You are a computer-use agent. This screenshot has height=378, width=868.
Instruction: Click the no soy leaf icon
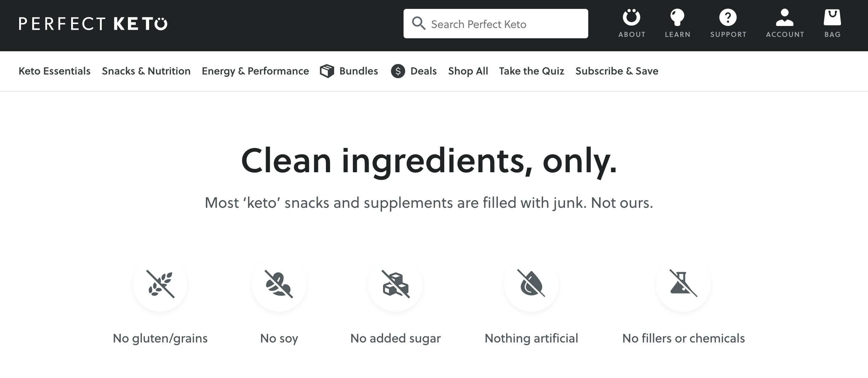(x=279, y=284)
